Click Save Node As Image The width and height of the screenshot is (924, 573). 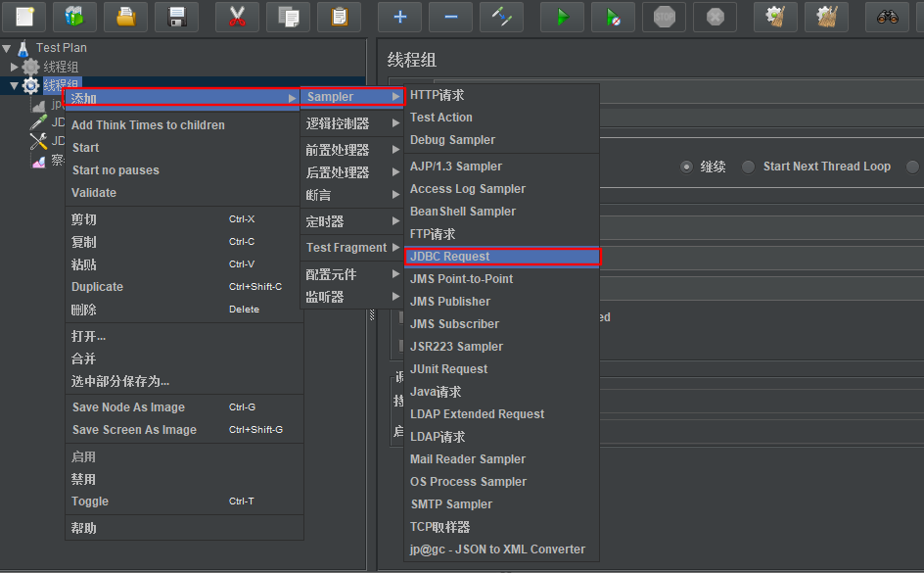[x=184, y=407]
